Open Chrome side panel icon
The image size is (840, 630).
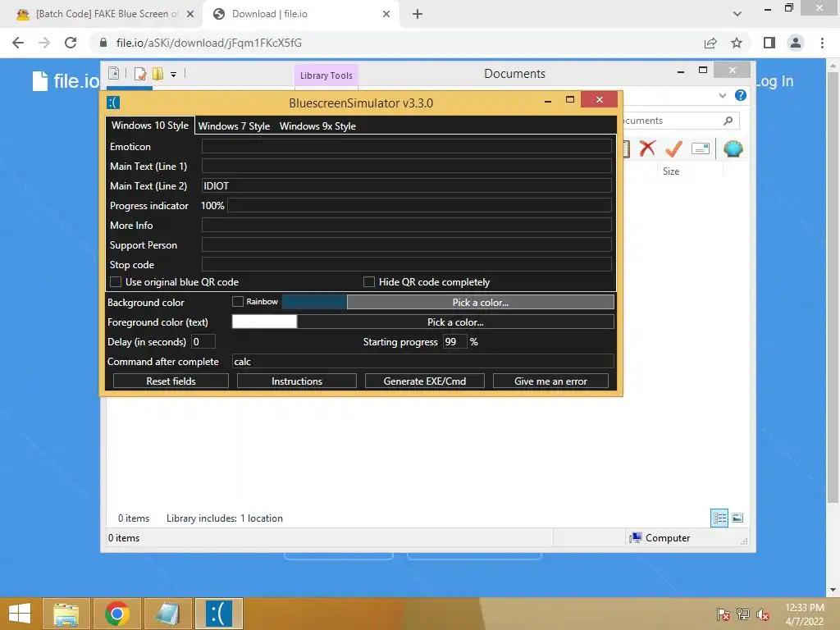769,43
